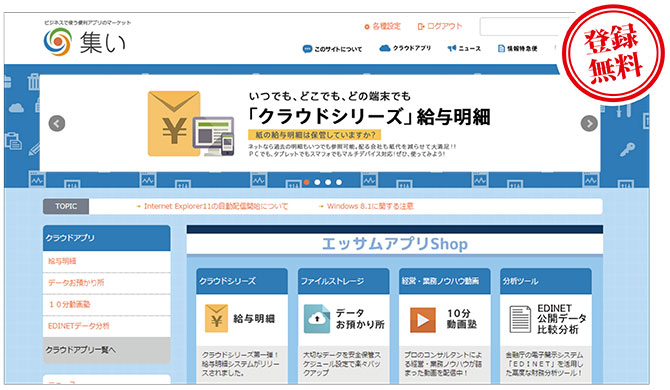Go to previous carousel slide

57,124
